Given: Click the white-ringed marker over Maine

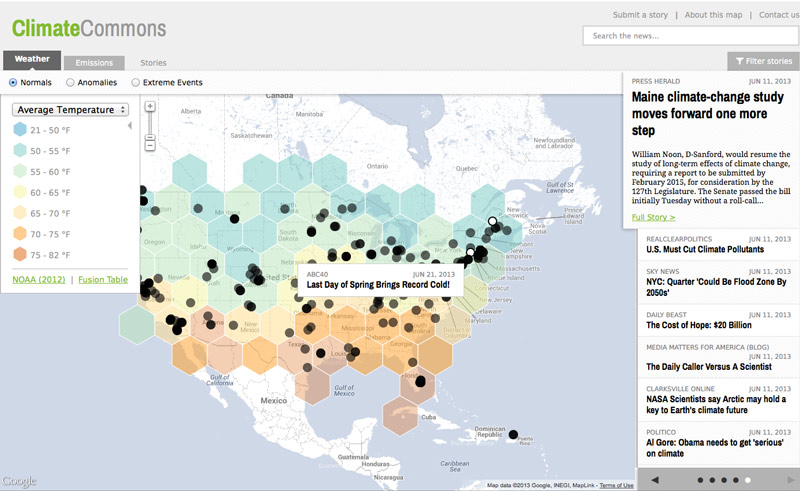Looking at the screenshot, I should pos(492,221).
